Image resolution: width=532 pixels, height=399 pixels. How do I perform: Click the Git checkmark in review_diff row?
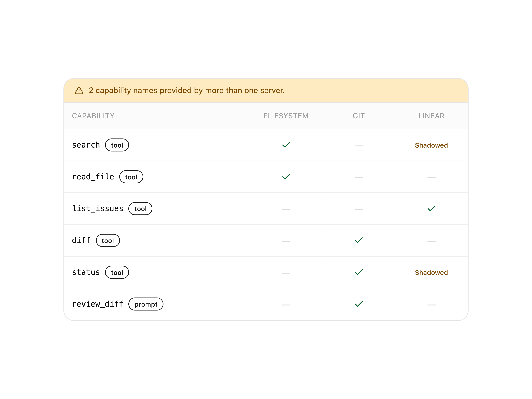tap(359, 304)
